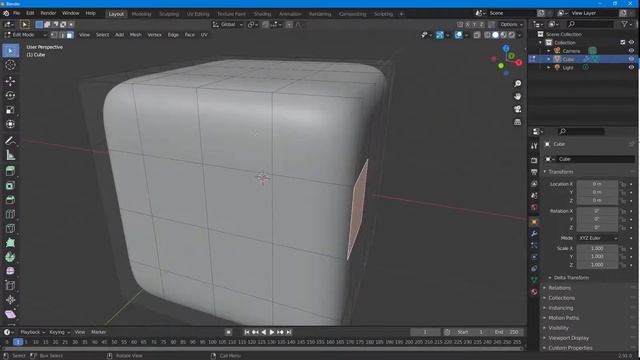Play the animation in timeline

(272, 332)
